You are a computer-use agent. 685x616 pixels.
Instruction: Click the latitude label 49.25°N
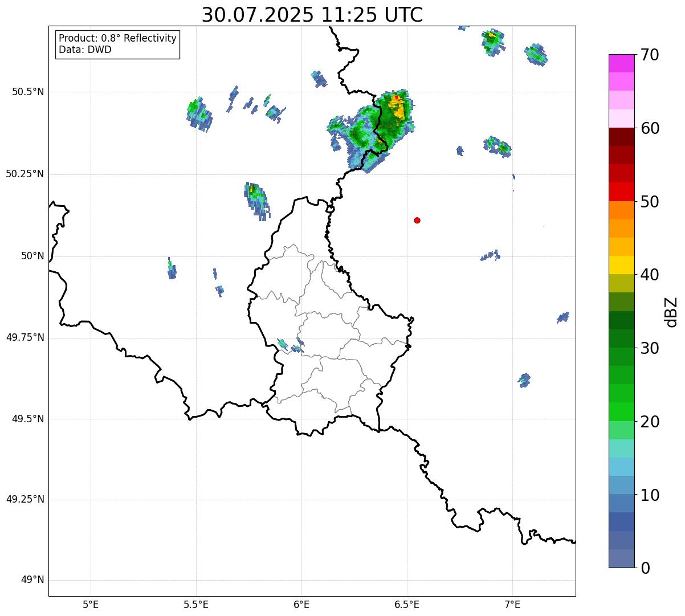[25, 500]
